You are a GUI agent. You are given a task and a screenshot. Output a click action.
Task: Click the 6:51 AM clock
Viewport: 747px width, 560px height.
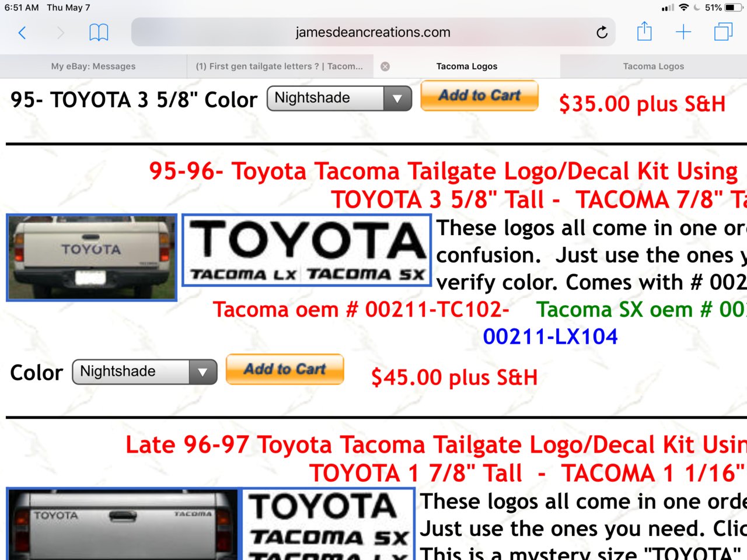point(22,8)
